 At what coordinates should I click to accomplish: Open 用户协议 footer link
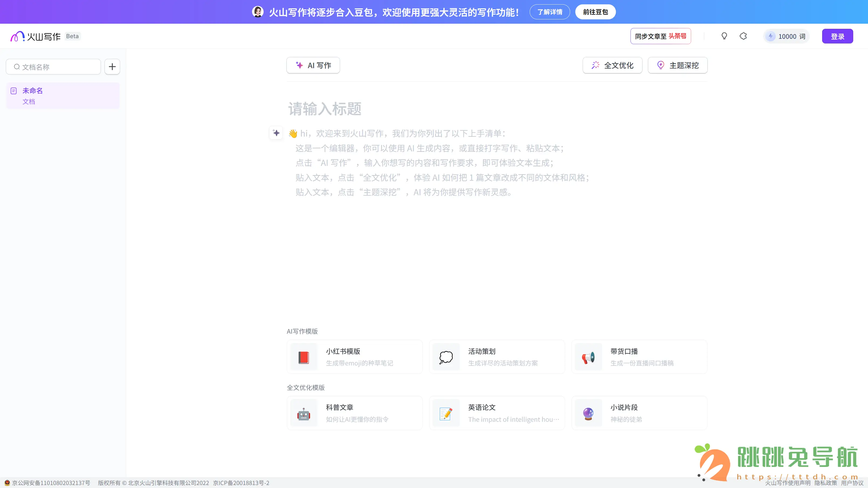tap(852, 483)
